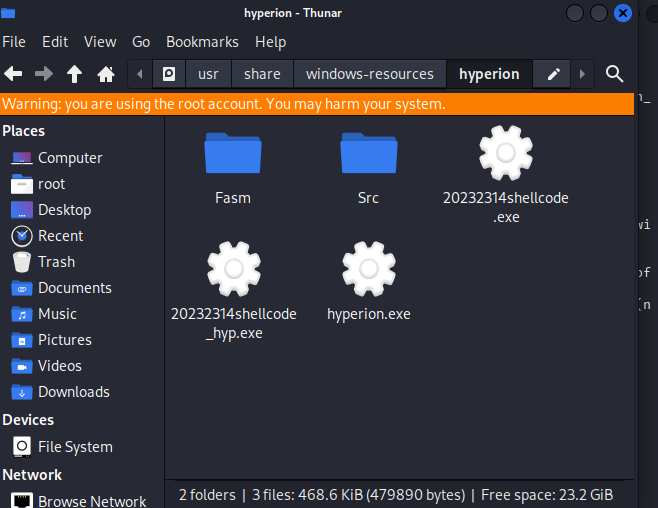Open Music label in sidebar
Image resolution: width=658 pixels, height=508 pixels.
pyautogui.click(x=57, y=314)
